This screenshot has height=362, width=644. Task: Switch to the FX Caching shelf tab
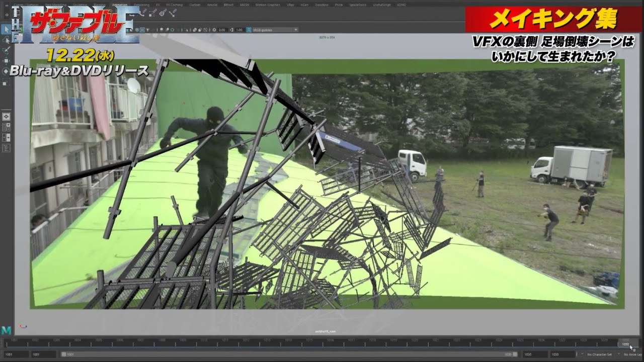coord(175,5)
